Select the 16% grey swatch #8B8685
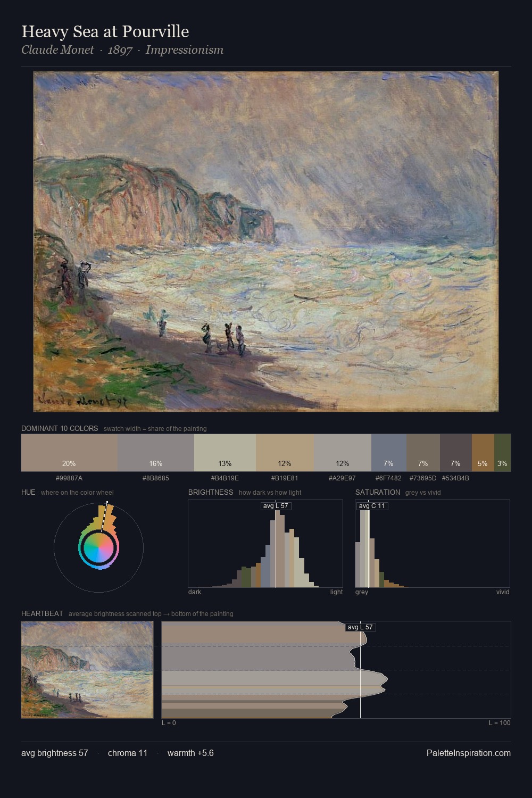The image size is (532, 798). point(156,453)
